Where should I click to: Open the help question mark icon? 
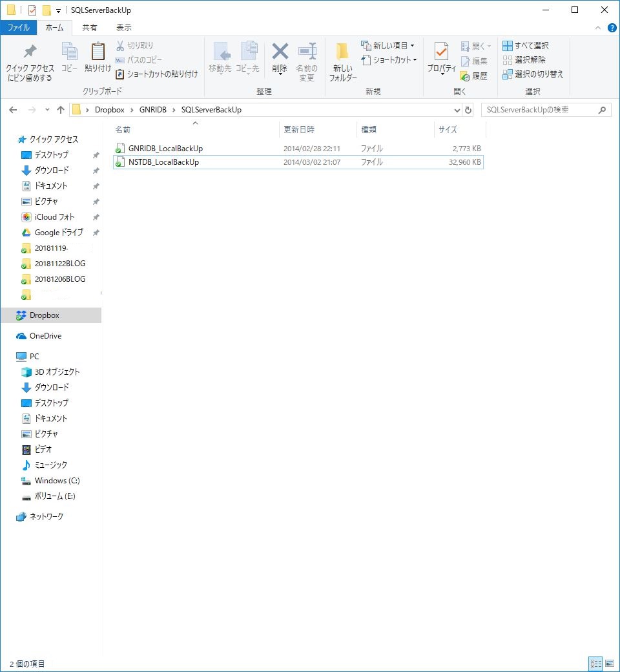tap(612, 28)
